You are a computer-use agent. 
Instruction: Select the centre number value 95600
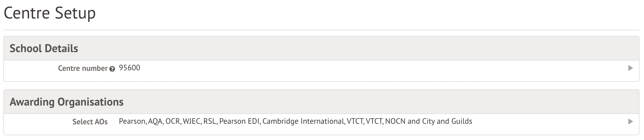coord(129,68)
